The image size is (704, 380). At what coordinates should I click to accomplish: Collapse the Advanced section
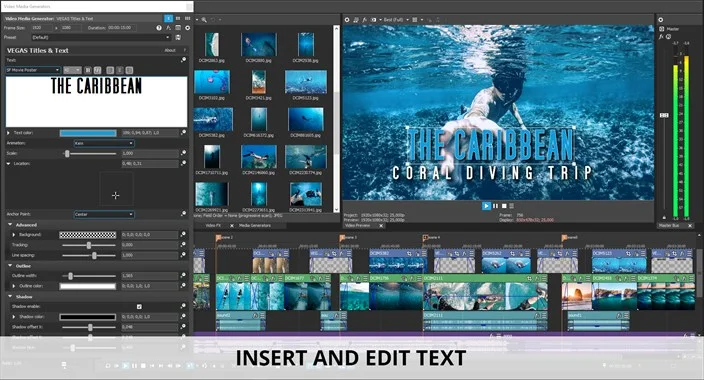click(10, 225)
